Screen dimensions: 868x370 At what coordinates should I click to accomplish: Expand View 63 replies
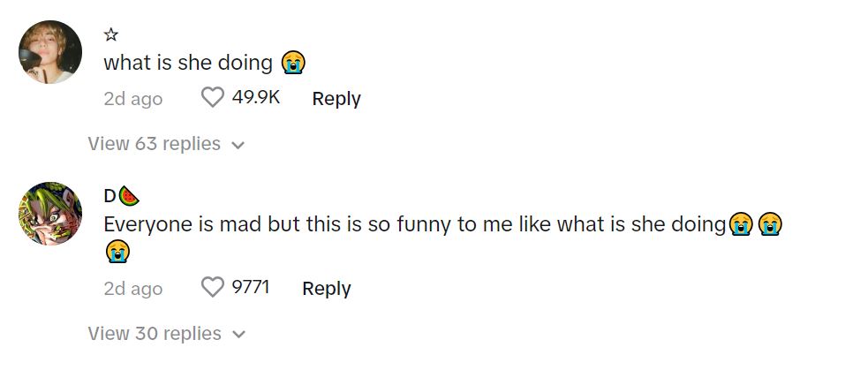(155, 144)
